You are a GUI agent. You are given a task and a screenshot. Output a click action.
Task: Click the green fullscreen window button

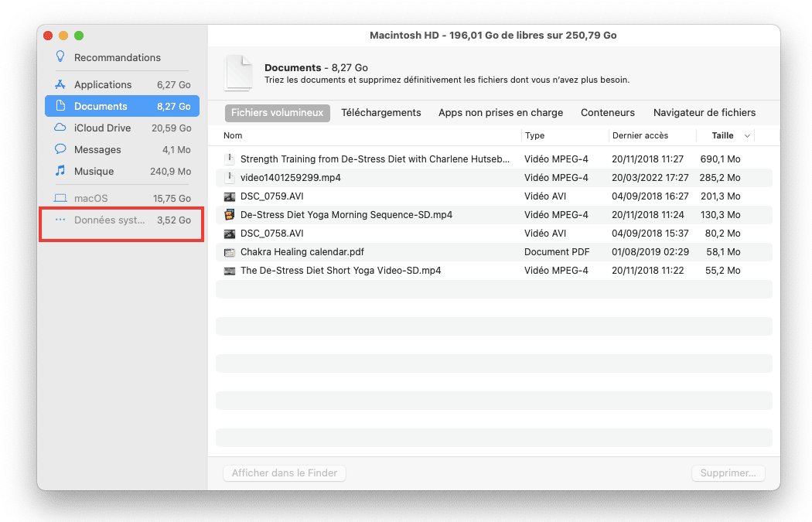(79, 36)
